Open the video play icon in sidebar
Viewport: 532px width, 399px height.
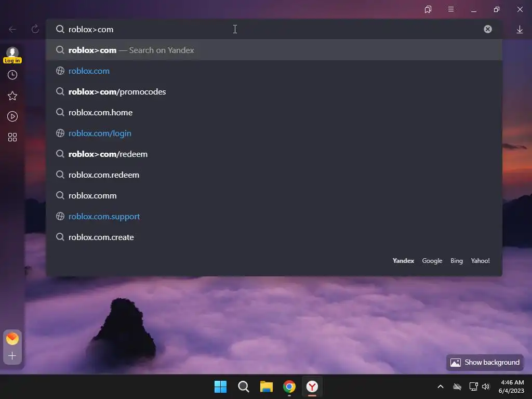coord(12,116)
